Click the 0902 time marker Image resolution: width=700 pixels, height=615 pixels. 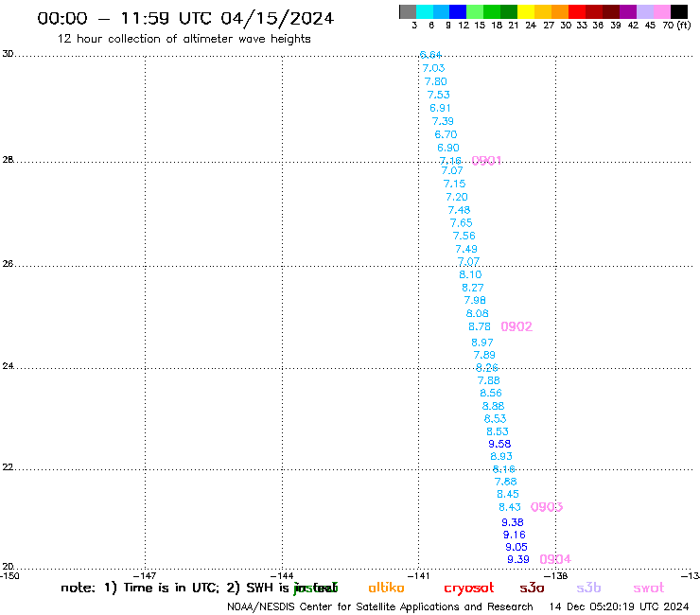[x=516, y=326]
